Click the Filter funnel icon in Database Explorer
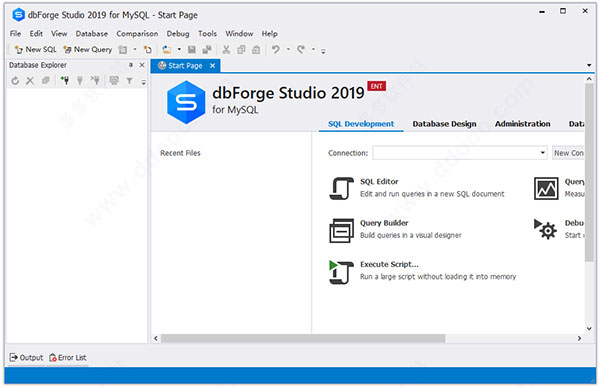This screenshot has height=387, width=600. click(130, 81)
